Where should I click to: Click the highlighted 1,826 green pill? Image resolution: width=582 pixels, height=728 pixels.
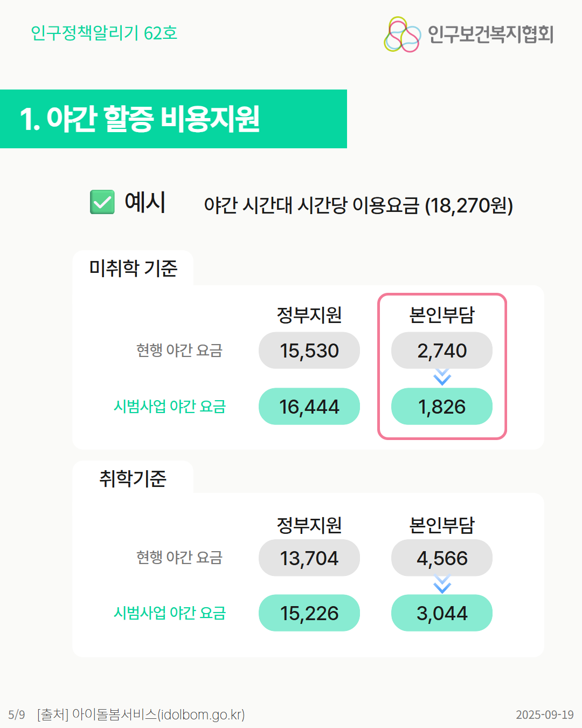click(x=442, y=407)
